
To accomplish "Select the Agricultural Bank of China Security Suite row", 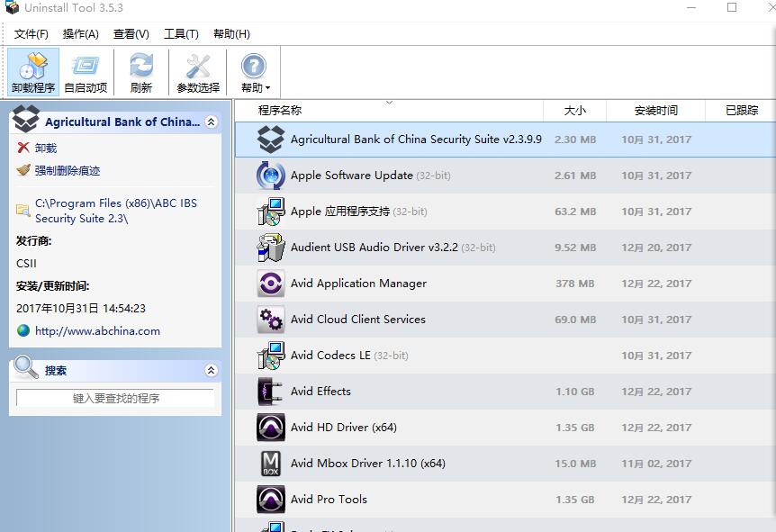I will click(505, 140).
